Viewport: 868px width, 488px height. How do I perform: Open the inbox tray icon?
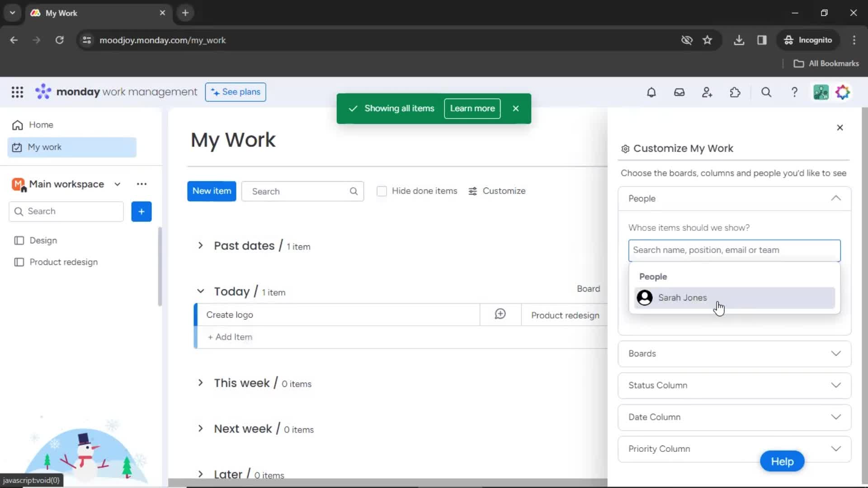pyautogui.click(x=679, y=92)
